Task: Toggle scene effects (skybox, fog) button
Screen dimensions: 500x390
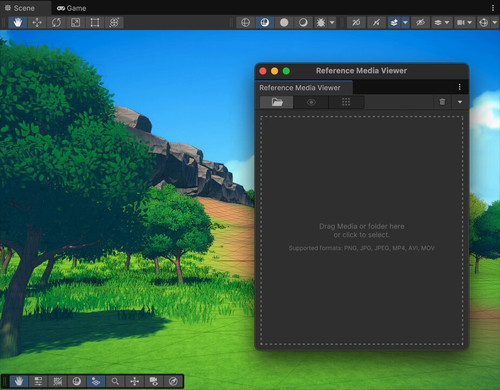Action: [x=394, y=23]
